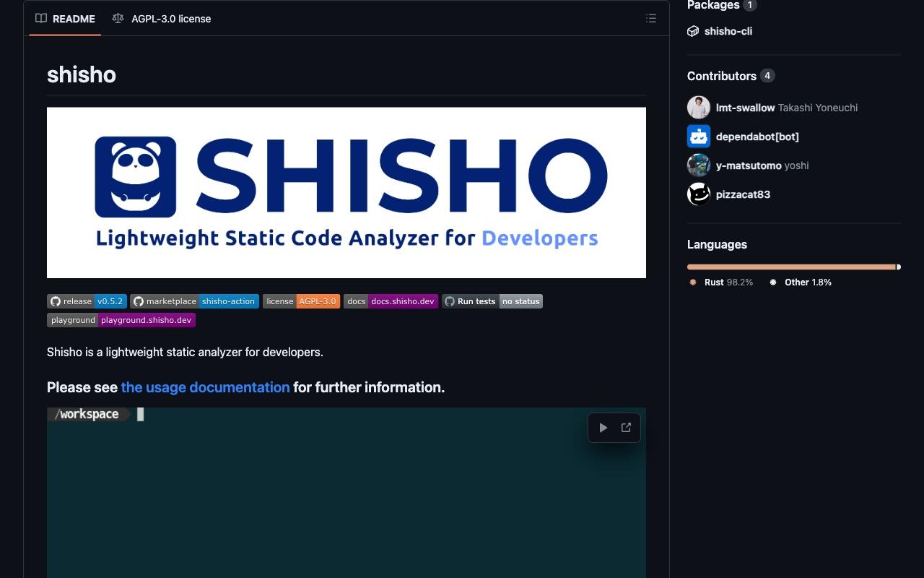Select Other 1.8% language entry
Image resolution: width=924 pixels, height=578 pixels.
(801, 282)
